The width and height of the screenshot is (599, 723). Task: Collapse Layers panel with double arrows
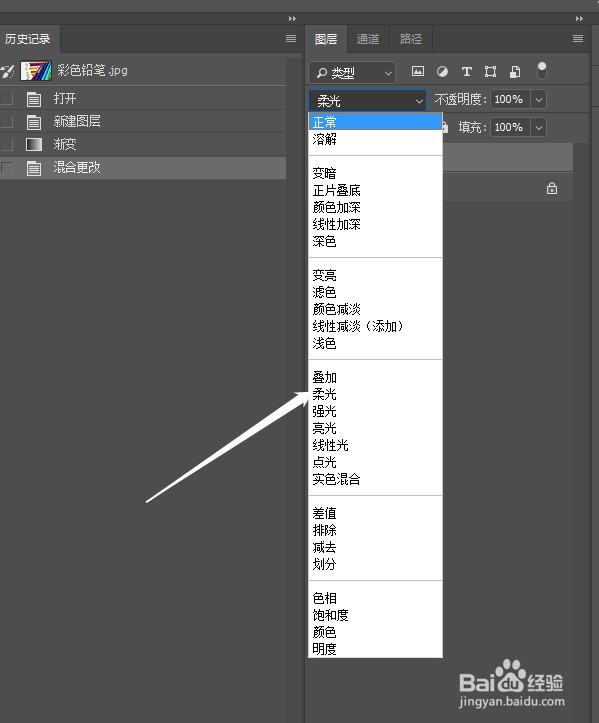click(579, 18)
